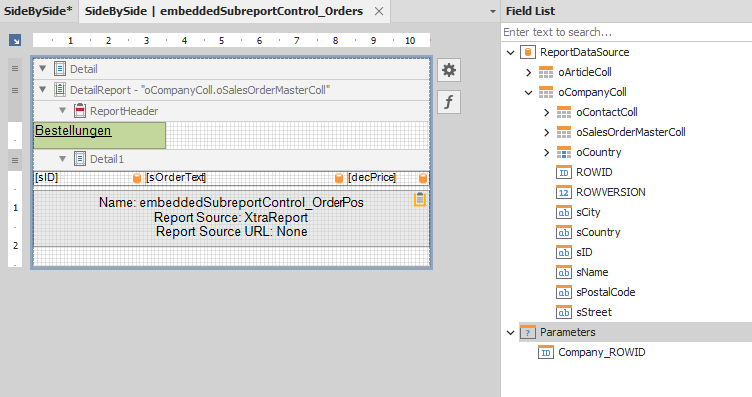Expand the oSalesOrderMasterColl node

point(547,132)
